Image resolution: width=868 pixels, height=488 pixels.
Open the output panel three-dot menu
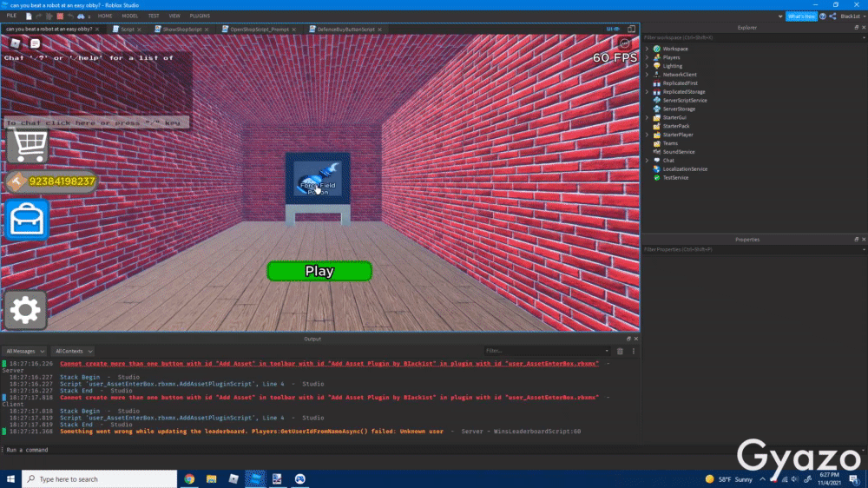coord(634,351)
